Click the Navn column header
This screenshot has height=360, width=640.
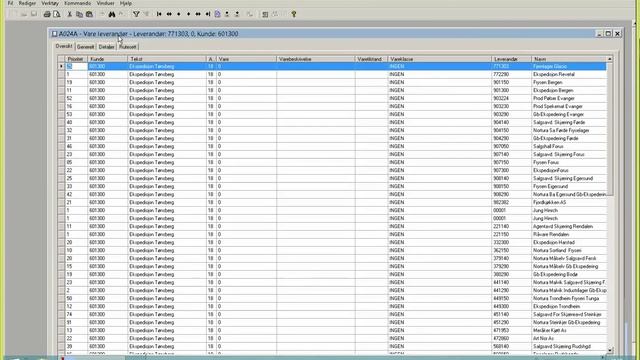pos(569,59)
